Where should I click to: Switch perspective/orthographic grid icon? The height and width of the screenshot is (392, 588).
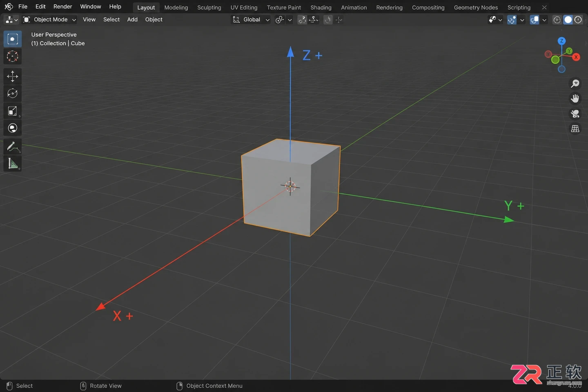click(575, 129)
